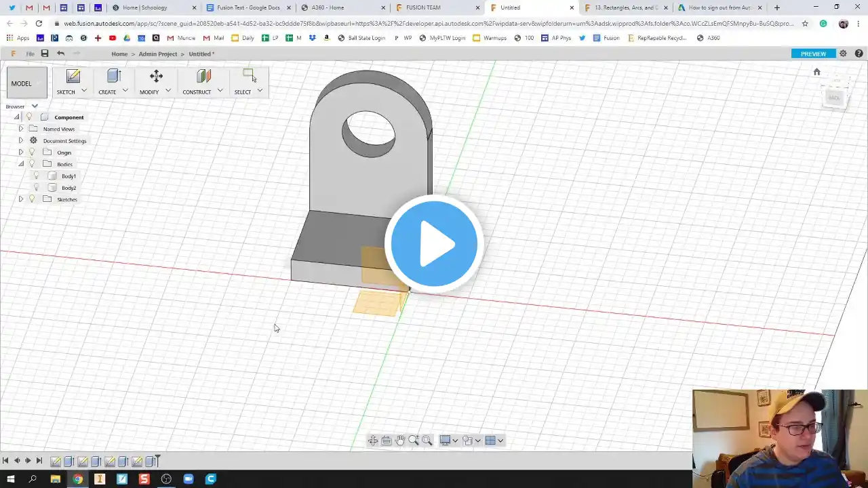
Task: Open the Create dropdown arrow
Action: (125, 91)
